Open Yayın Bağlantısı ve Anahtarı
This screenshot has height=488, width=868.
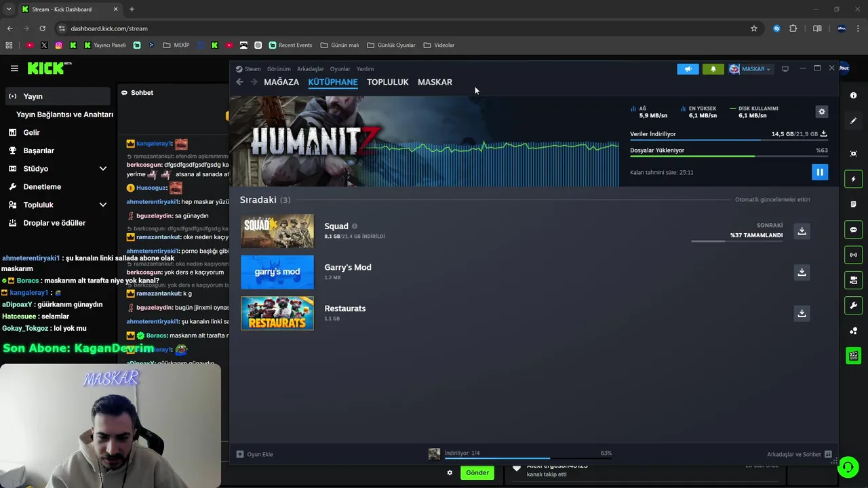tap(64, 115)
